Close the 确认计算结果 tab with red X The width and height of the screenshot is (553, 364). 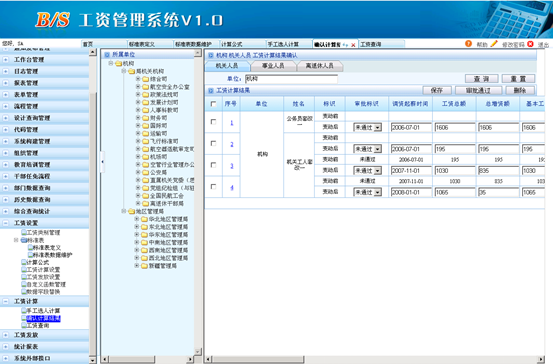[x=353, y=45]
